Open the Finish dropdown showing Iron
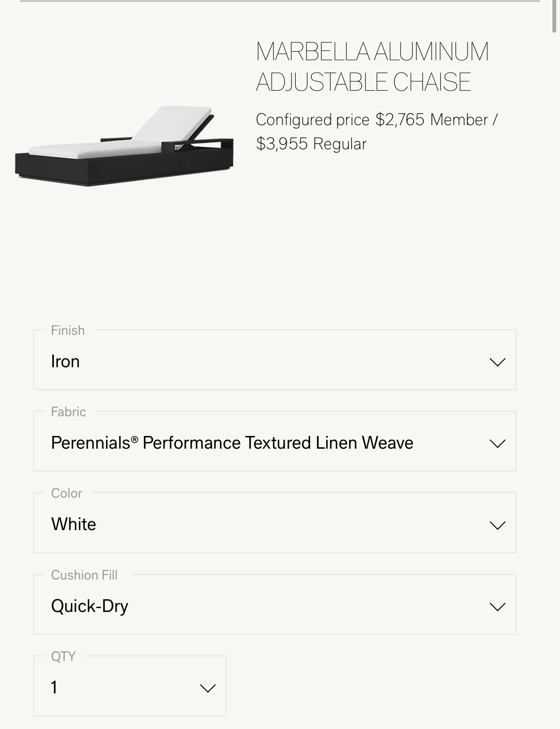Screen dimensions: 560x729 pyautogui.click(x=272, y=362)
